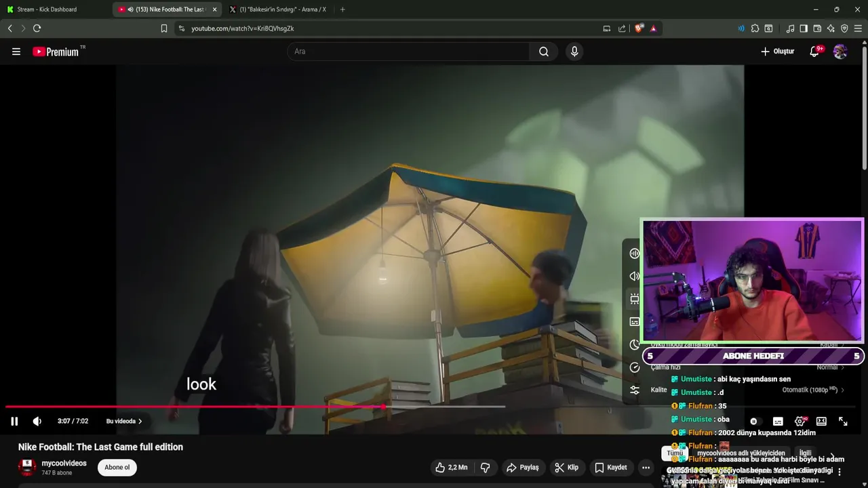Switch to Stream - Kick Dashboard tab

[x=56, y=9]
